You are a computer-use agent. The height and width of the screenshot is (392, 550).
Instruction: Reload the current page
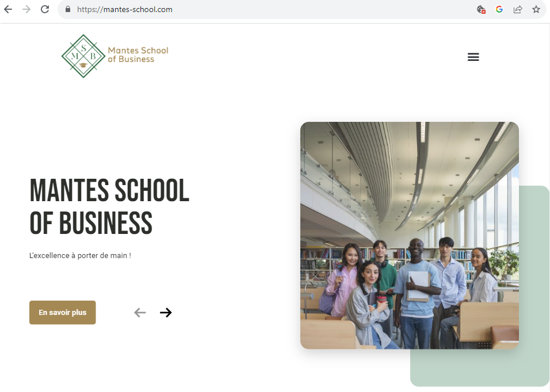coord(45,9)
